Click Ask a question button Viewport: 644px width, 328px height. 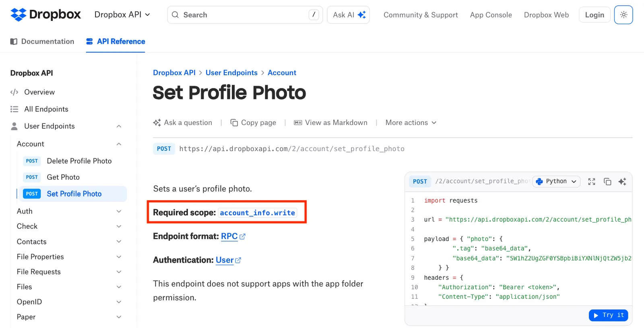pyautogui.click(x=182, y=123)
